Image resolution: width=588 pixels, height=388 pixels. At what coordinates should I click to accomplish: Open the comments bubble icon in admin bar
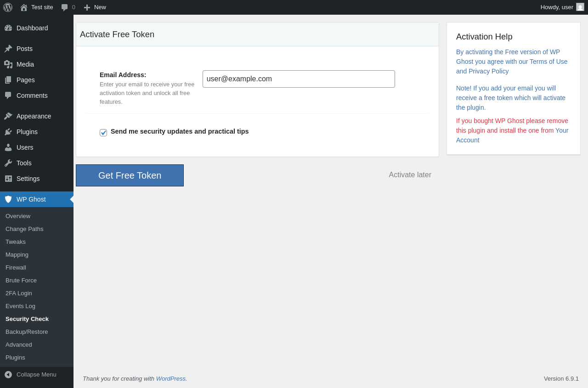click(65, 7)
